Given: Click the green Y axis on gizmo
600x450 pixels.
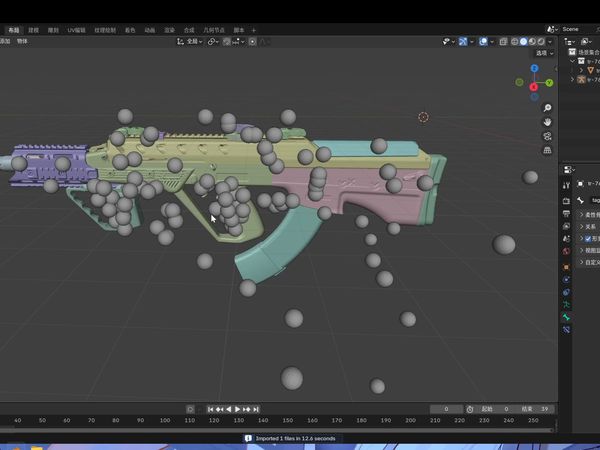Looking at the screenshot, I should tap(549, 83).
